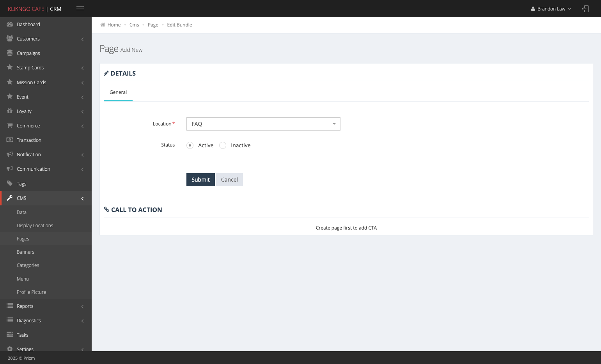Click the Cancel button
The width and height of the screenshot is (601, 364).
coord(229,180)
